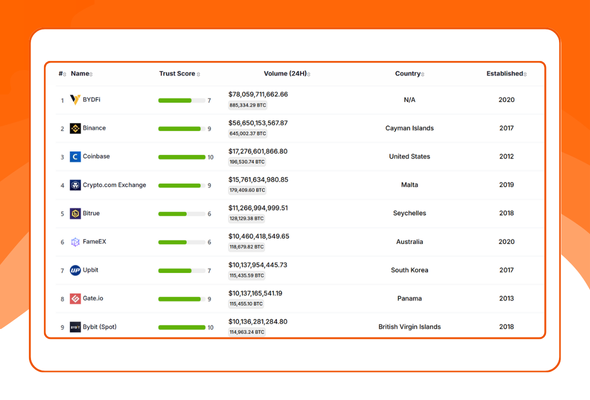Open the Bitrue exchange link
Viewport: 590px width, 400px height.
click(91, 213)
